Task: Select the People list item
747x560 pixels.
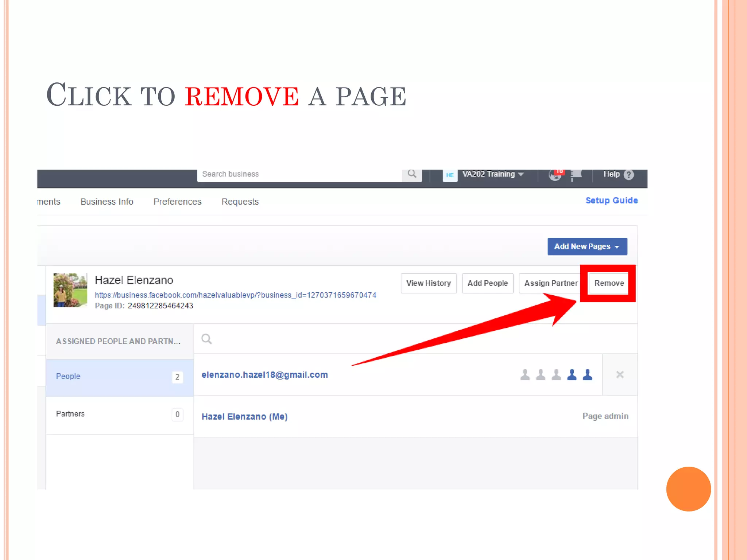Action: click(x=120, y=377)
